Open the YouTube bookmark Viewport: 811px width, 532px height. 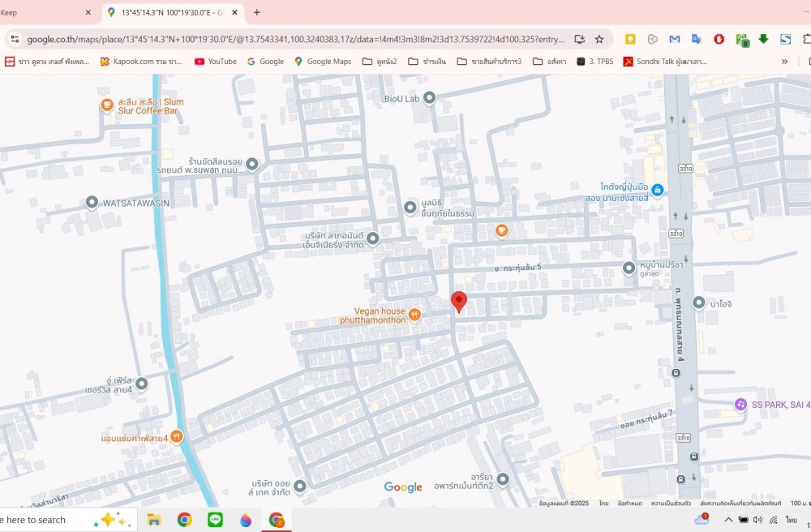tap(215, 62)
